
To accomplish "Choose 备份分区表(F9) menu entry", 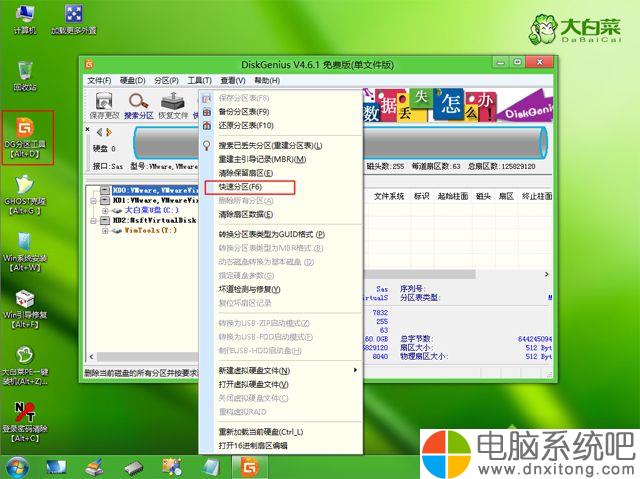I will (281, 112).
